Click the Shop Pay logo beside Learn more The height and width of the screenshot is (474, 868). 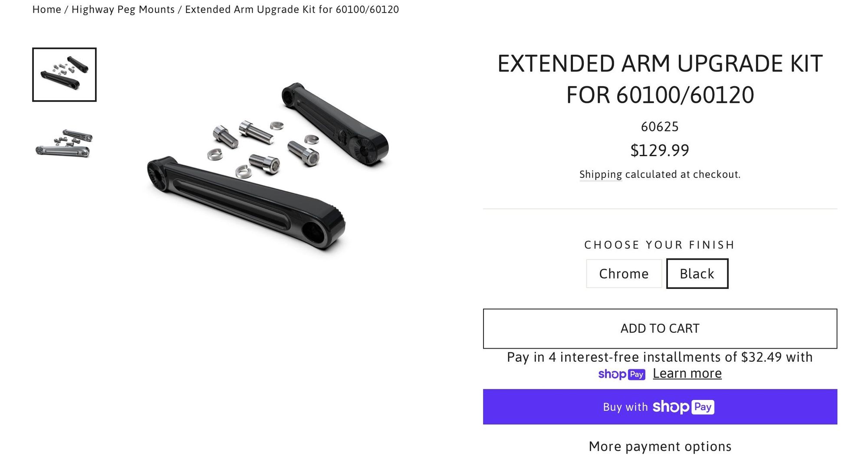(621, 374)
